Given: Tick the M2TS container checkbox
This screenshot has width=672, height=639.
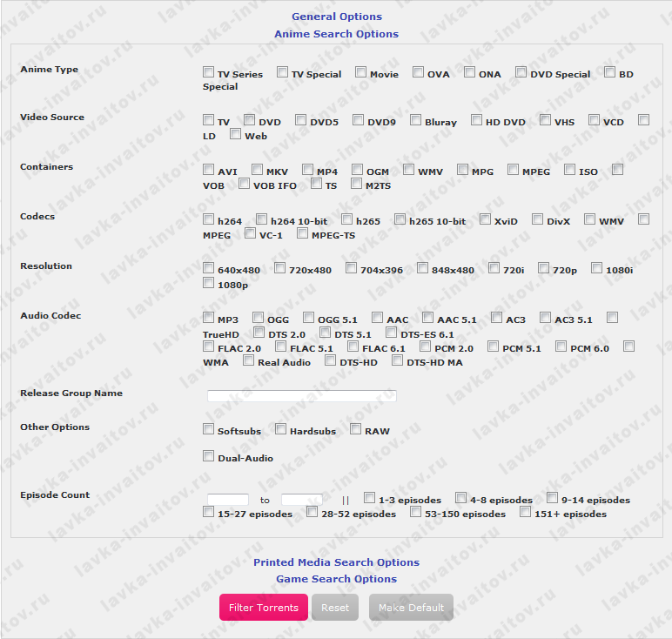Looking at the screenshot, I should pyautogui.click(x=357, y=184).
